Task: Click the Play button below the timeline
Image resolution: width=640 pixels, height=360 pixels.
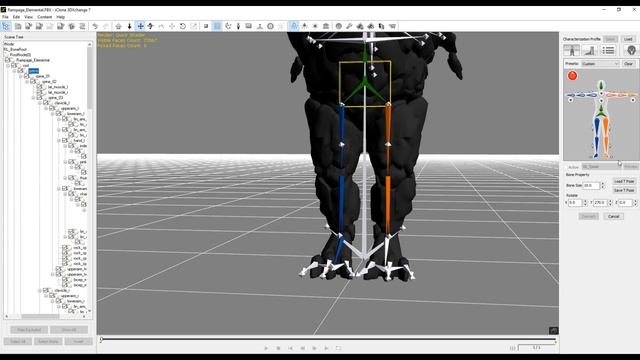Action: (266, 348)
